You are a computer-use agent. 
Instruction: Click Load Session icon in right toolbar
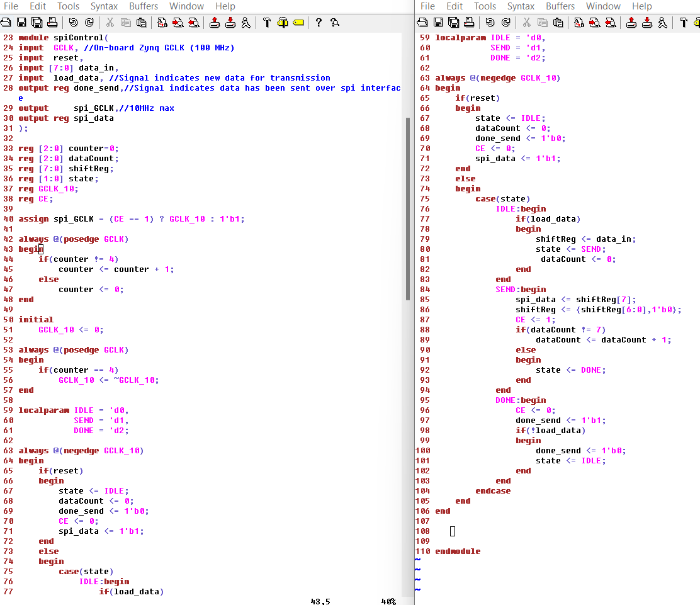631,23
